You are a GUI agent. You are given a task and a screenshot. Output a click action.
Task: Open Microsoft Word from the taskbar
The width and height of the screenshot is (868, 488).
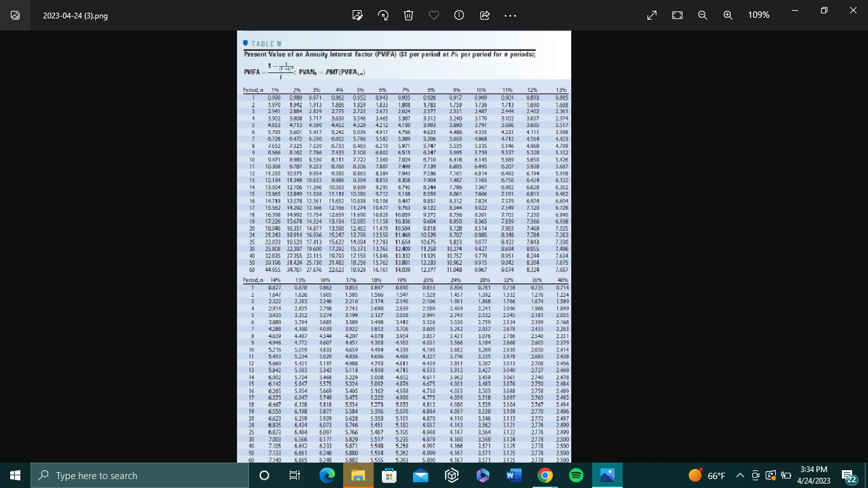point(514,475)
